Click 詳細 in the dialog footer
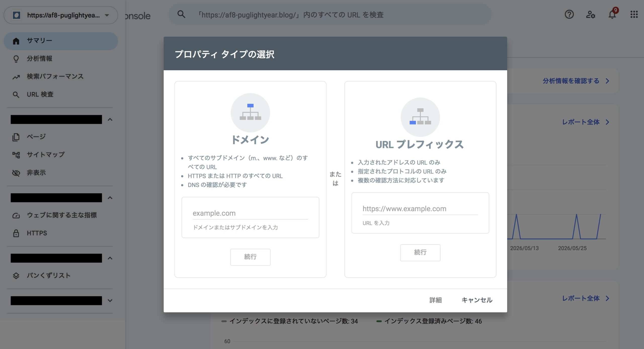 (x=435, y=300)
